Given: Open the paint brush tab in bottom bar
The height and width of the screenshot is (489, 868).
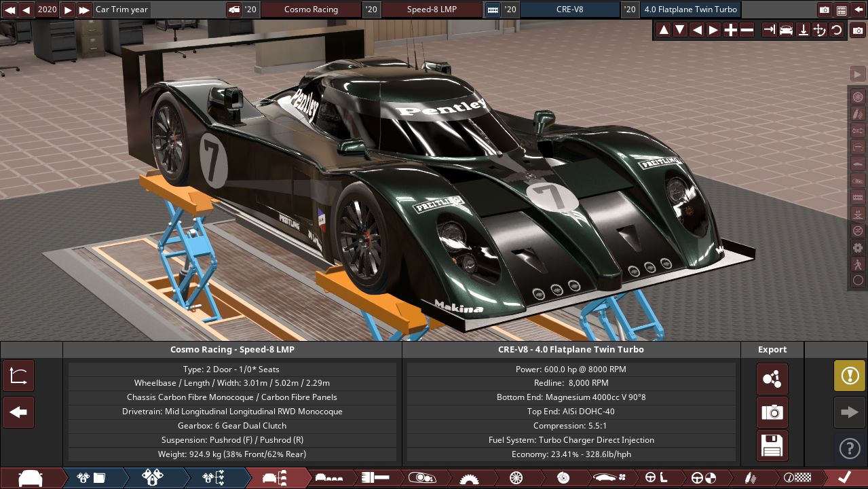Looking at the screenshot, I should 375,478.
